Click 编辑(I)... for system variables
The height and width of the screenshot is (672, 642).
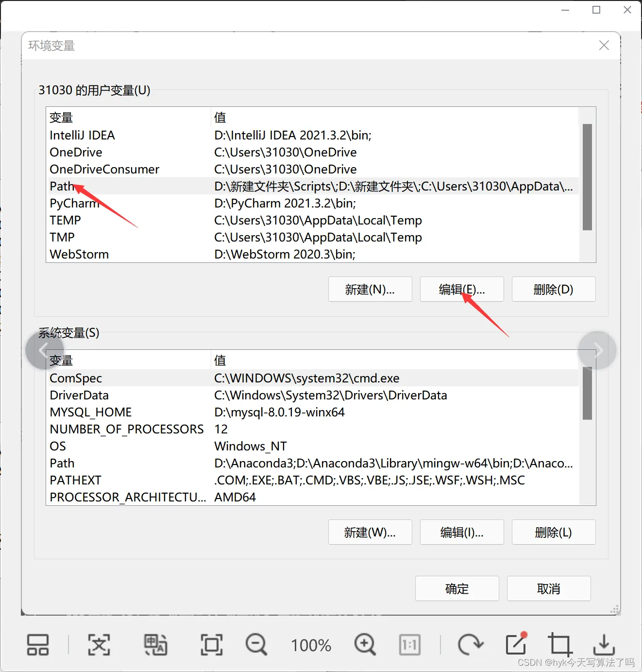tap(462, 532)
